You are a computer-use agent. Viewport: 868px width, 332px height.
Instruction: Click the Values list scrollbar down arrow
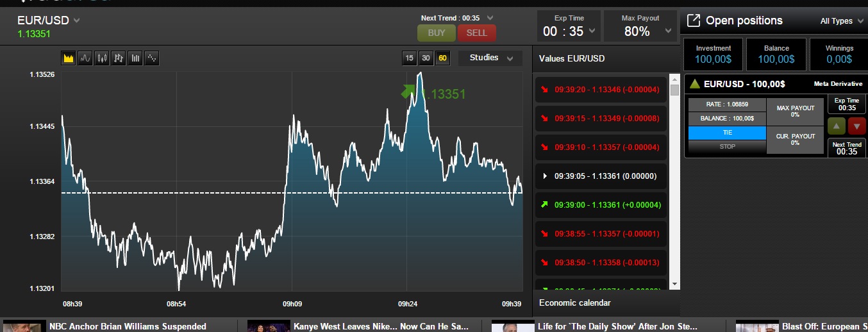[674, 283]
